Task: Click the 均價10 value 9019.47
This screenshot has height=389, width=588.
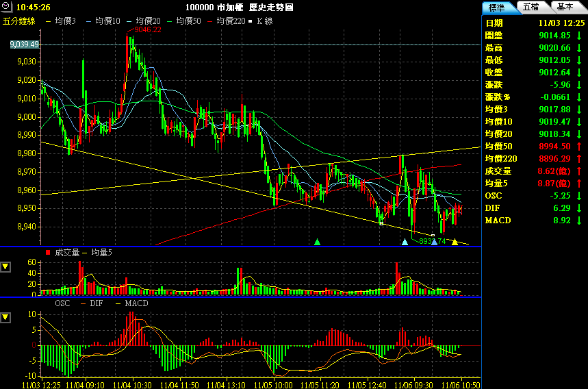Action: tap(554, 122)
